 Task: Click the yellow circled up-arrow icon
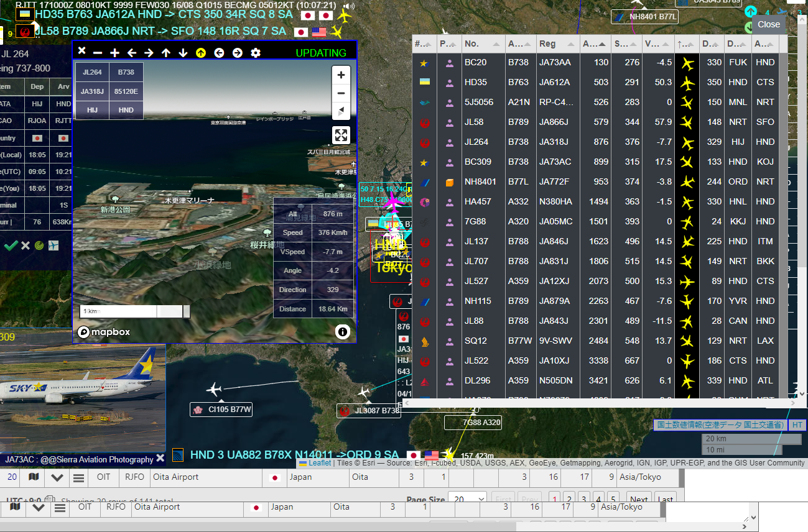[x=201, y=53]
